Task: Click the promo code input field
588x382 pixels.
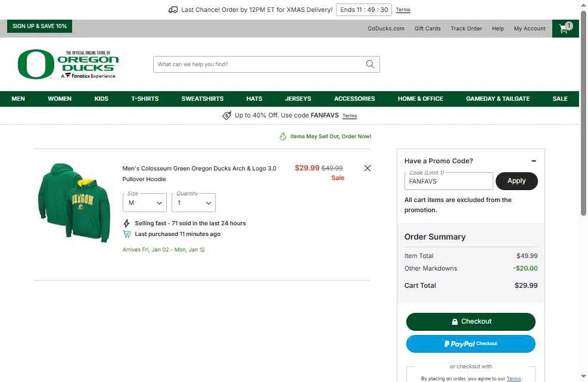Action: tap(449, 181)
